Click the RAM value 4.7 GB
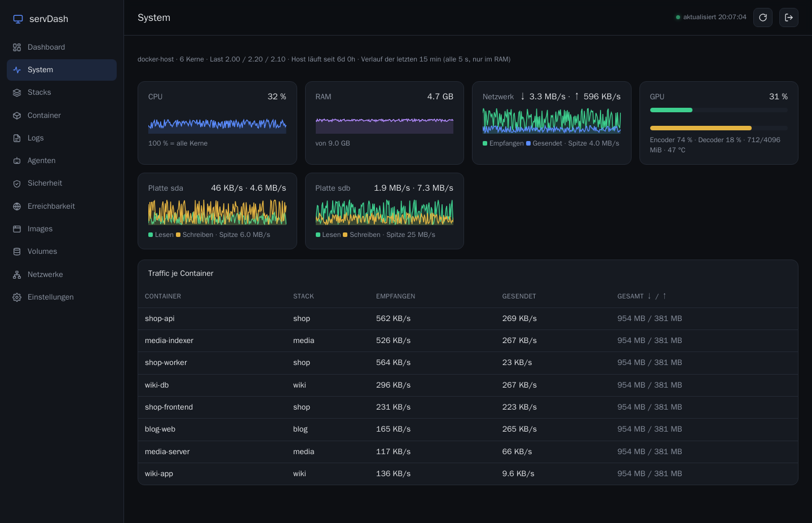Image resolution: width=812 pixels, height=523 pixels. (x=440, y=96)
